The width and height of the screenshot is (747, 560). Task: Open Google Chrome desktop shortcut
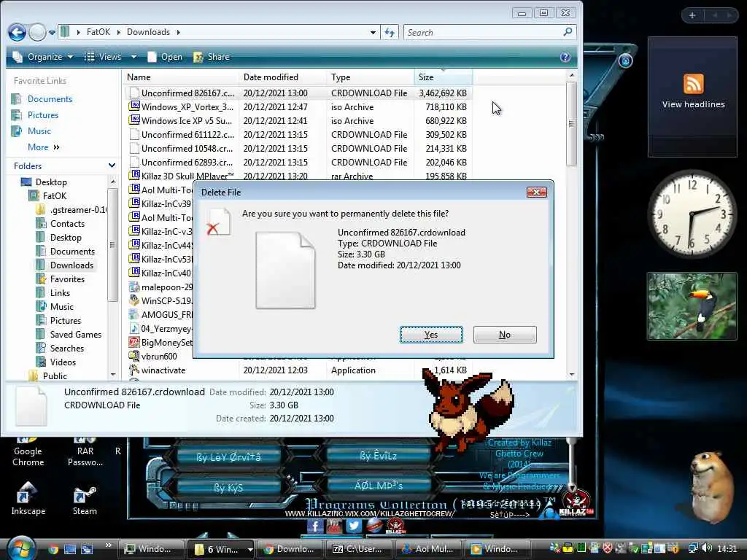click(28, 452)
